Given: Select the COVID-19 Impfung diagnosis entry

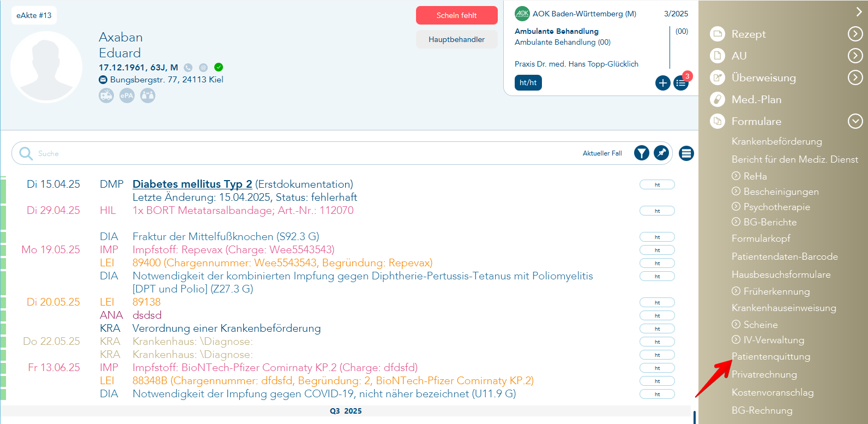Looking at the screenshot, I should 324,393.
